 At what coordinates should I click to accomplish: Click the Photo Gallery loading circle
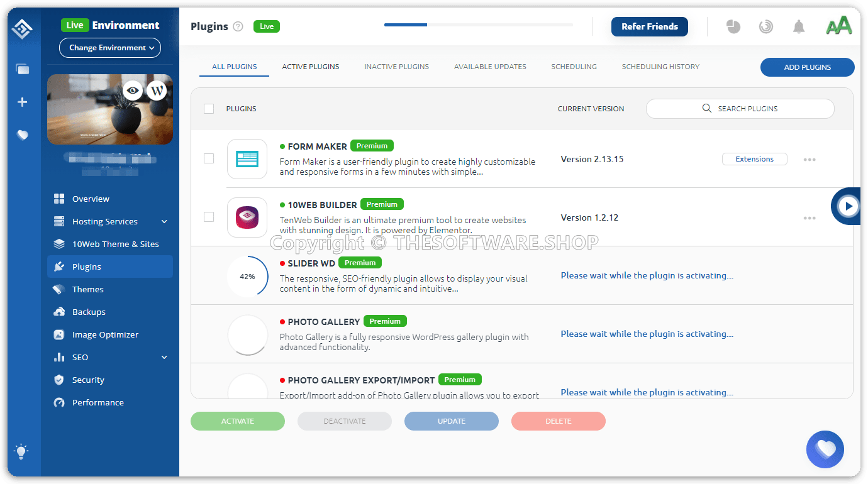coord(247,334)
